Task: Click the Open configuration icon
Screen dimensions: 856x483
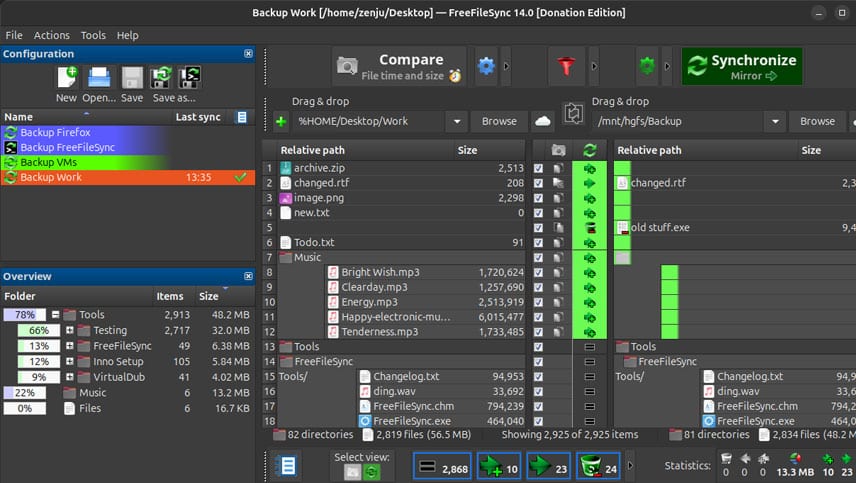Action: pos(99,77)
